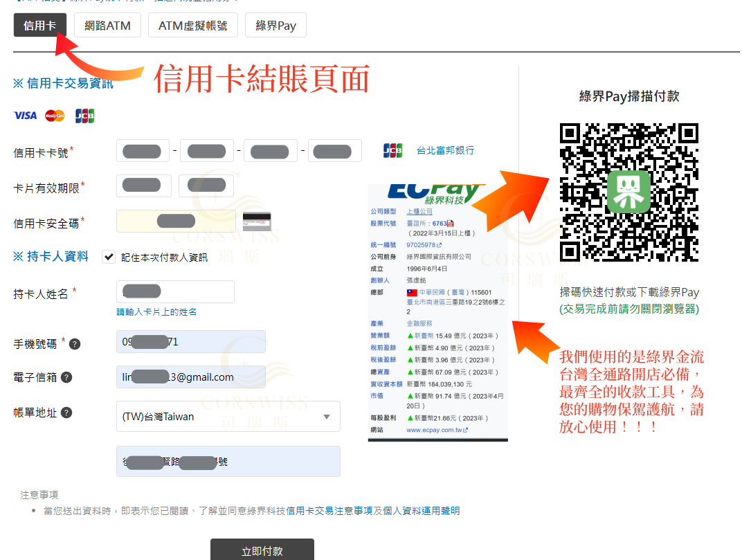Click the 請輸入卡片上的姓名 hint text
The height and width of the screenshot is (560, 742).
point(156,312)
